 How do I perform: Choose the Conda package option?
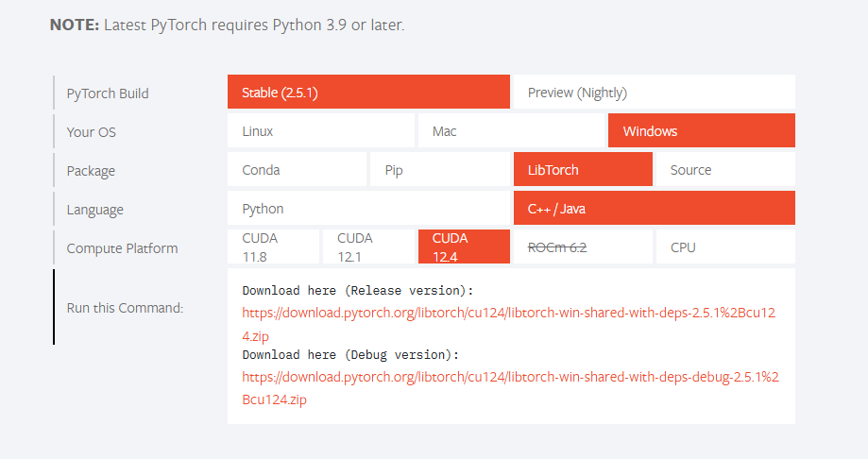[297, 169]
